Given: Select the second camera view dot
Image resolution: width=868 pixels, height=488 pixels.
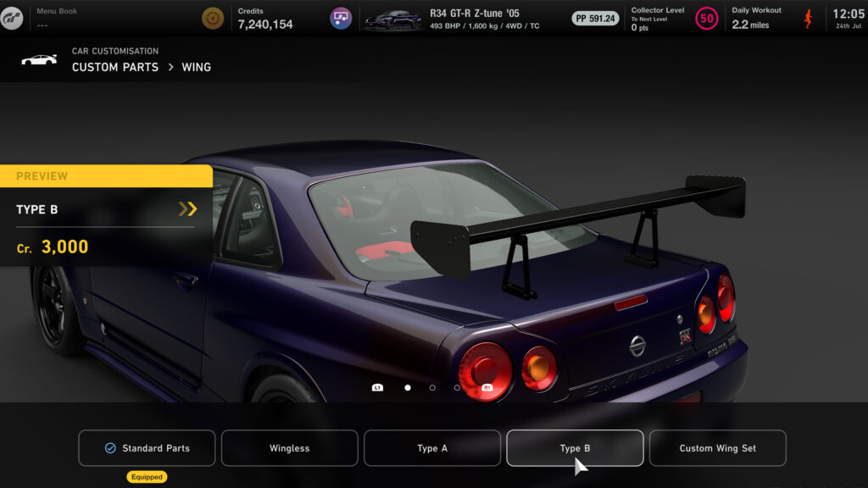Looking at the screenshot, I should click(432, 388).
